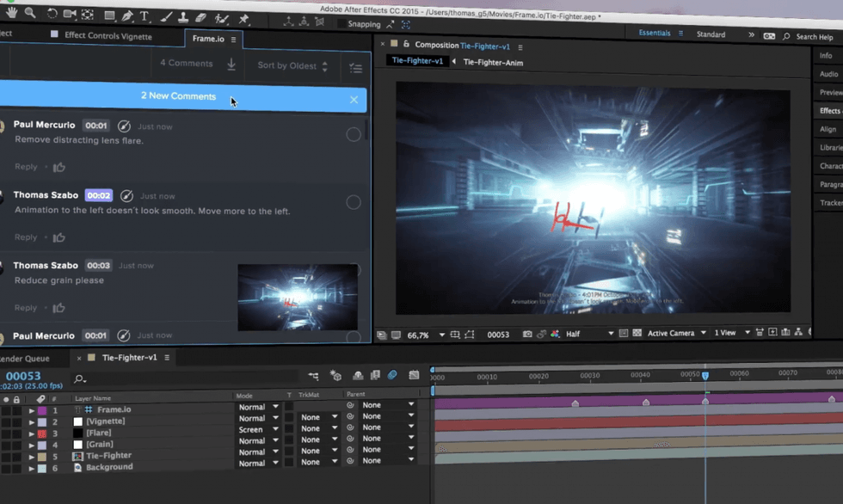Select the Roto Brush tool

pyautogui.click(x=221, y=19)
